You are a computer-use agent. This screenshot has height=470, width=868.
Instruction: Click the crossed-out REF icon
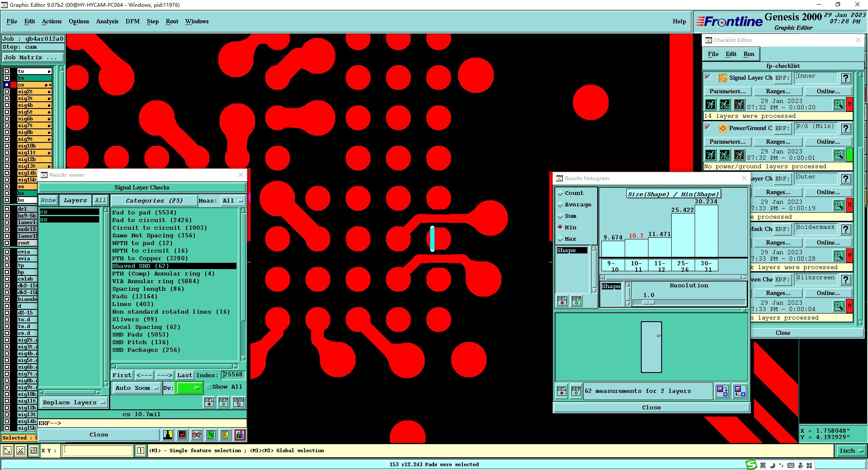click(x=197, y=435)
